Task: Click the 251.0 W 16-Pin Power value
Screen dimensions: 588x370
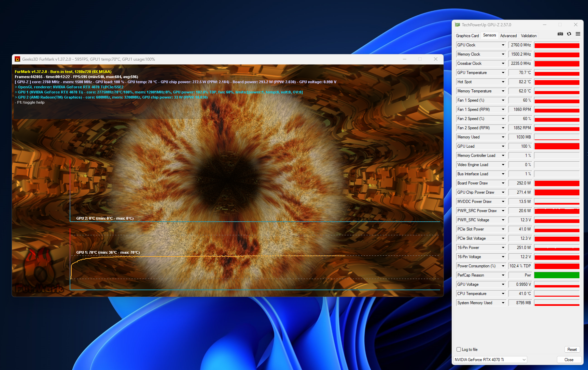Action: (520, 248)
